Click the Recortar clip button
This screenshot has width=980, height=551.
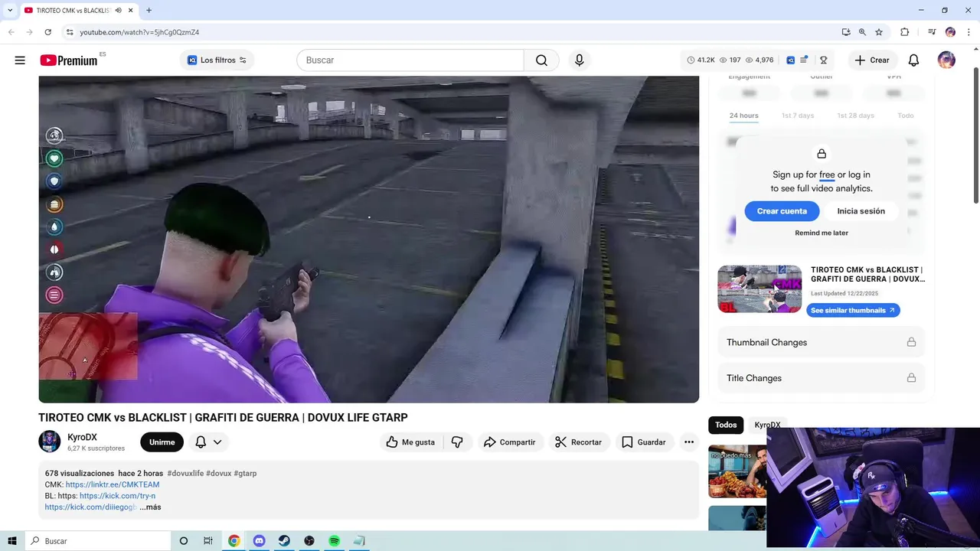pos(578,442)
